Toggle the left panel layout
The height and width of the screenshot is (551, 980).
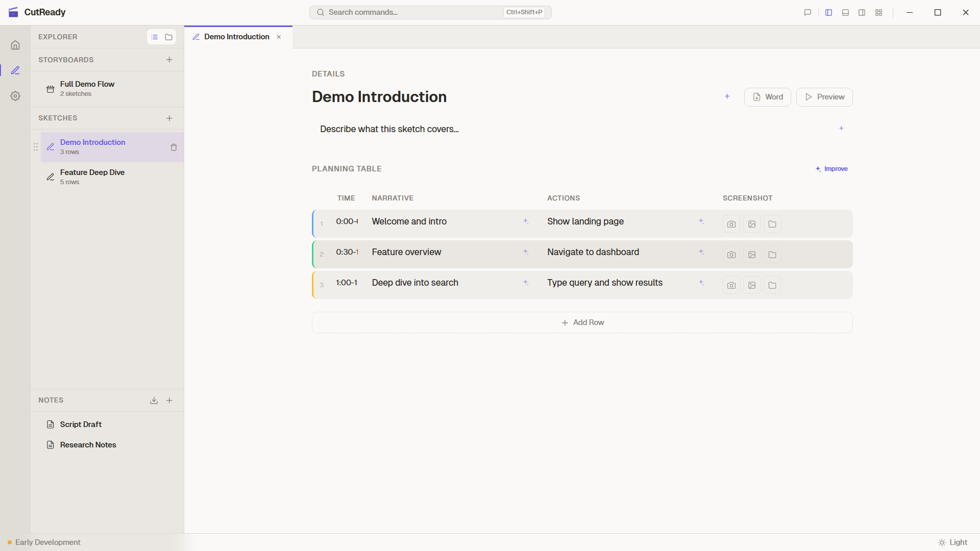tap(828, 12)
